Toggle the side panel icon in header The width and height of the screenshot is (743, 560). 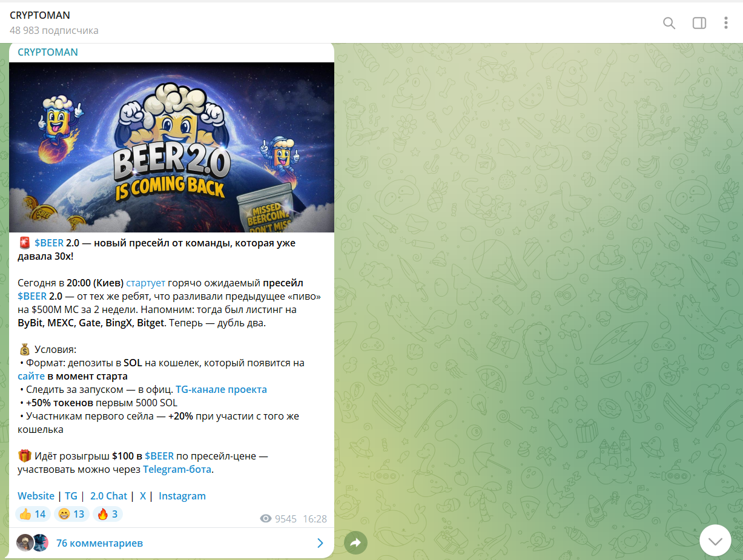tap(699, 23)
